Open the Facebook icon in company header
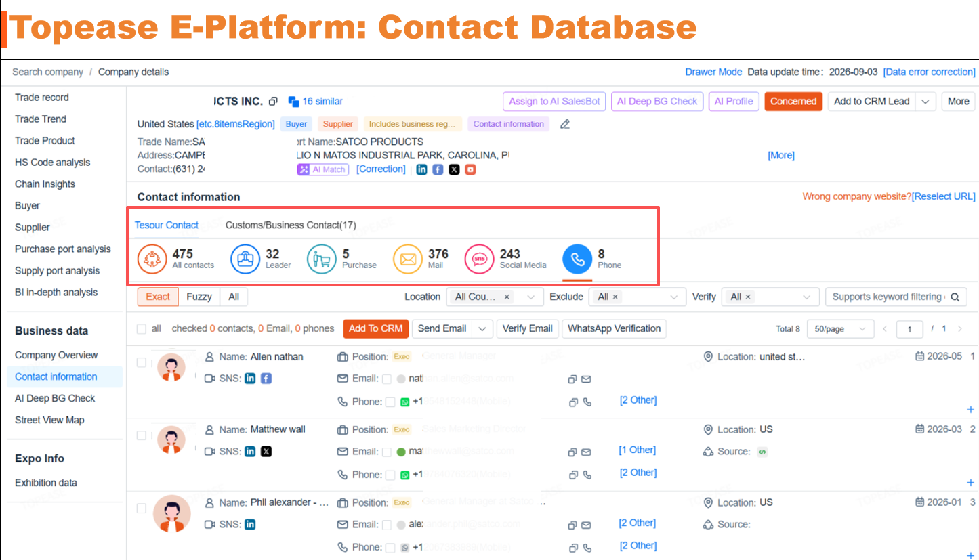Screen dimensions: 979x560 point(438,169)
